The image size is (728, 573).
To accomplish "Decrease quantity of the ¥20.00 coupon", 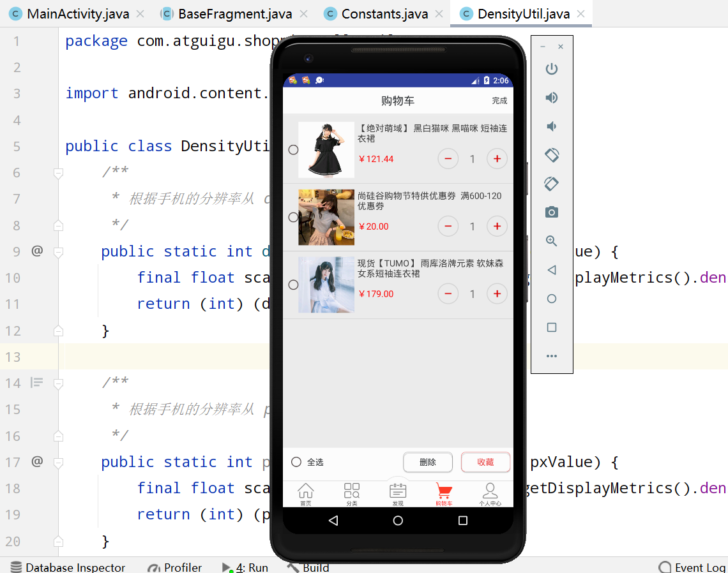I will [448, 227].
